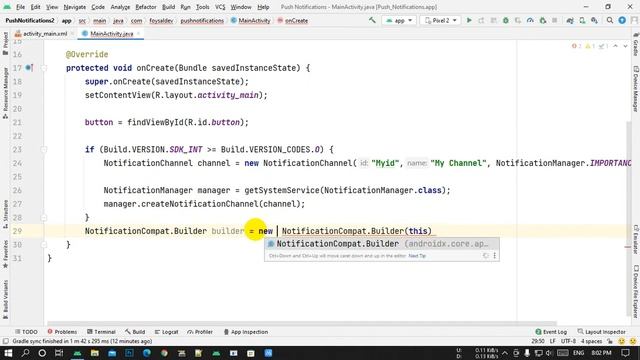
Task: Click the Run with Coverage icon
Action: pyautogui.click(x=518, y=20)
